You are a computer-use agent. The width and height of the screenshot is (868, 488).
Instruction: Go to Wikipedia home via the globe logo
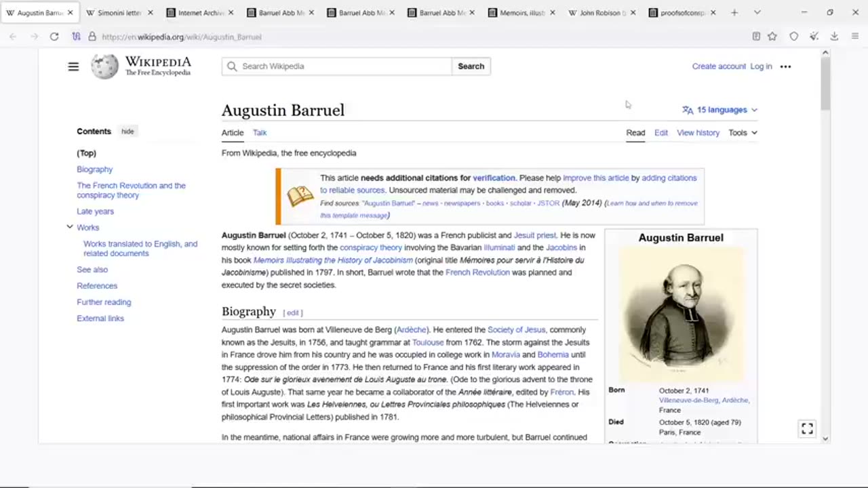click(x=104, y=66)
